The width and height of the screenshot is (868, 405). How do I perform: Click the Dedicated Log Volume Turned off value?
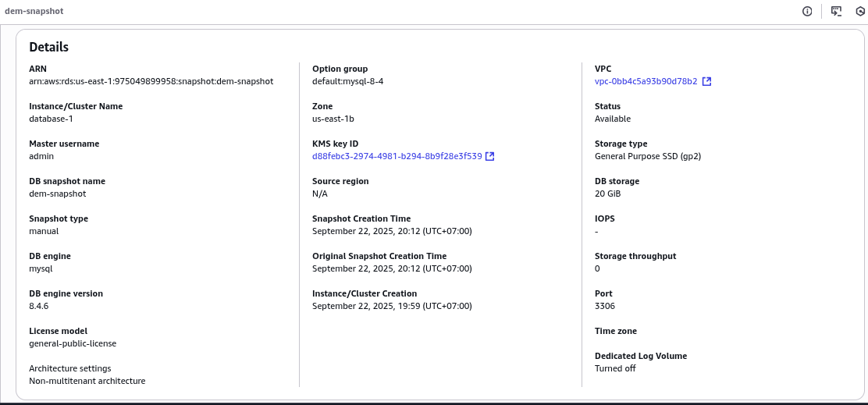pyautogui.click(x=615, y=368)
